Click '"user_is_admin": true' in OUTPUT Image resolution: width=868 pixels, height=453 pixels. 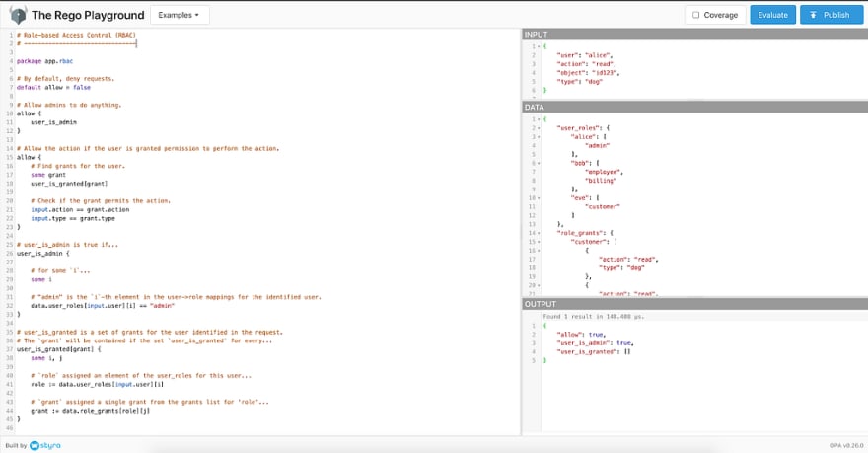[595, 343]
